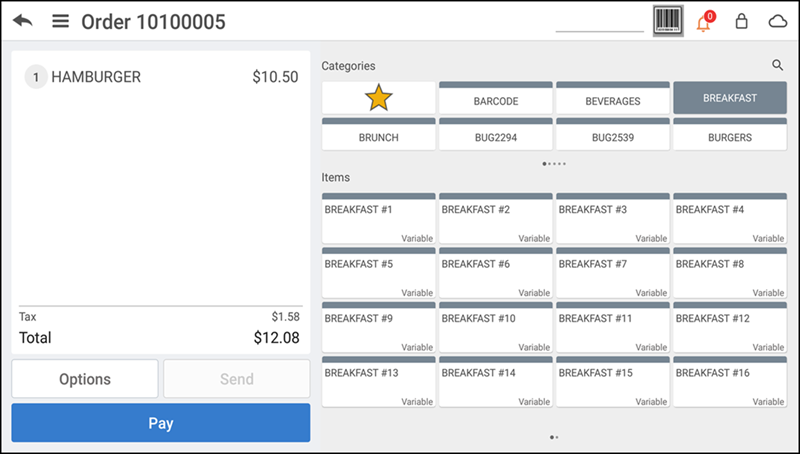
Task: Add BREAKFAST #7 to order
Action: point(613,273)
